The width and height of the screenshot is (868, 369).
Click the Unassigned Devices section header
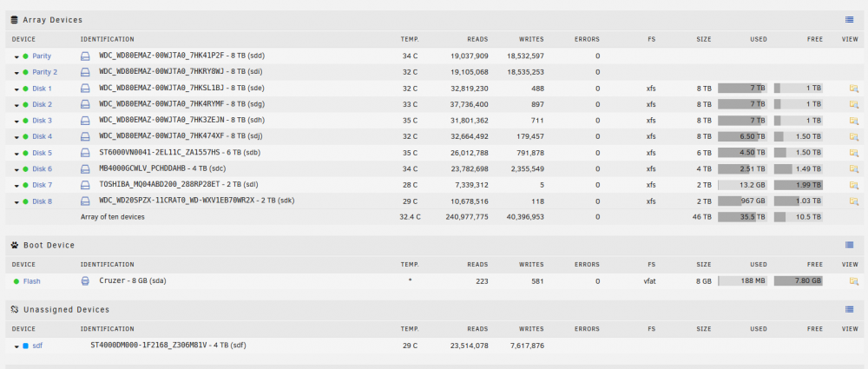[66, 310]
